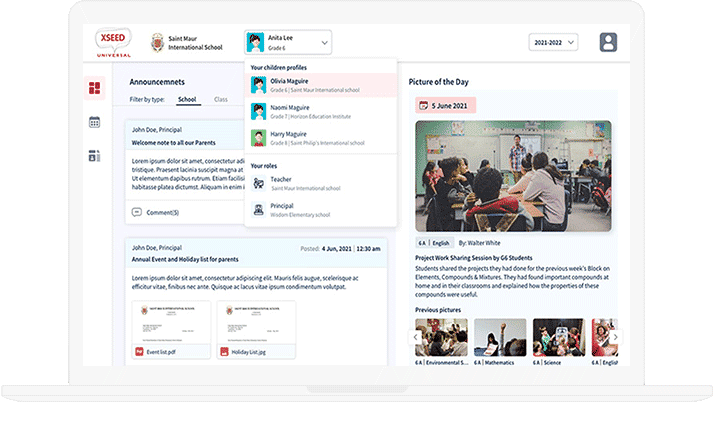Click the comment speech bubble icon

click(x=137, y=212)
